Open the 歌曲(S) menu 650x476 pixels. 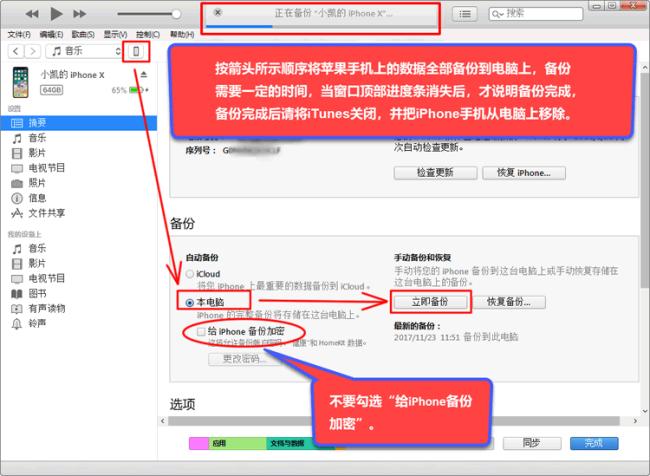coord(83,34)
